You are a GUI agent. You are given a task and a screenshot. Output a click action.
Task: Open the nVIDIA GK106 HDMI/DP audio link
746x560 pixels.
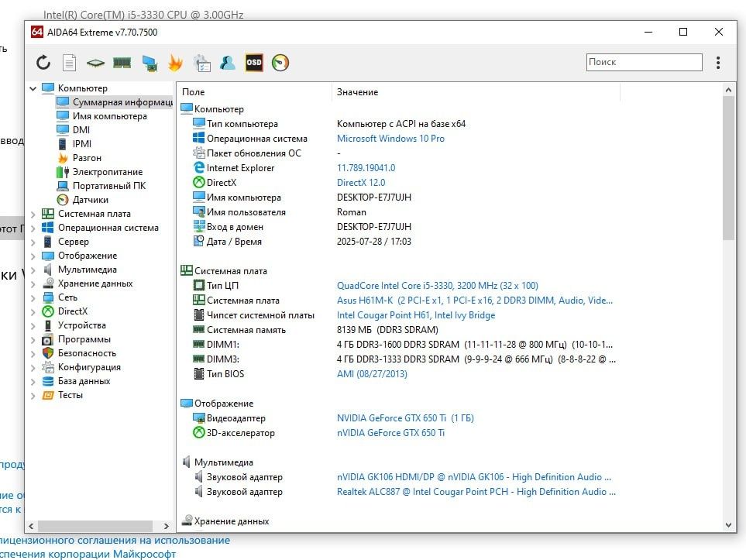click(474, 477)
